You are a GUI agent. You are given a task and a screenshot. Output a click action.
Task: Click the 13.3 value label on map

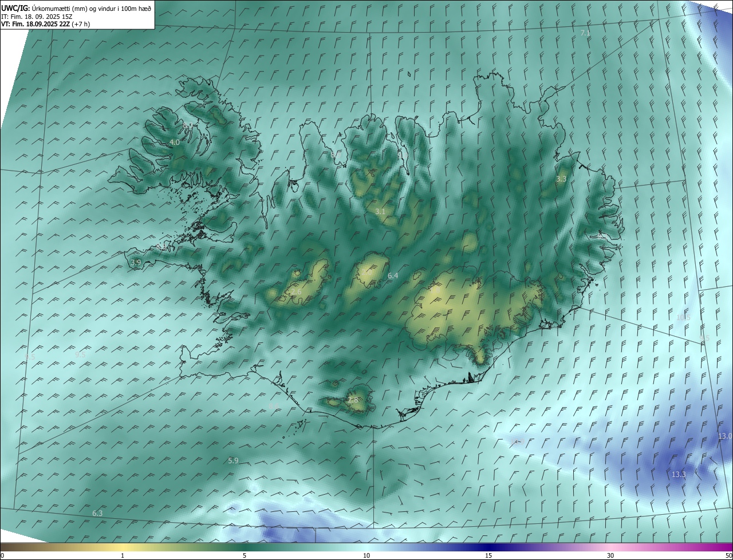(x=679, y=475)
